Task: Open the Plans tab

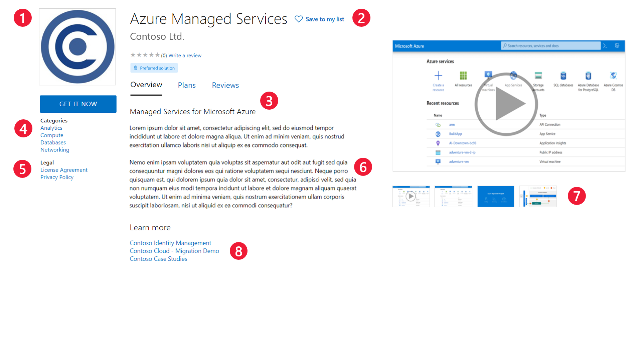Action: [x=187, y=85]
